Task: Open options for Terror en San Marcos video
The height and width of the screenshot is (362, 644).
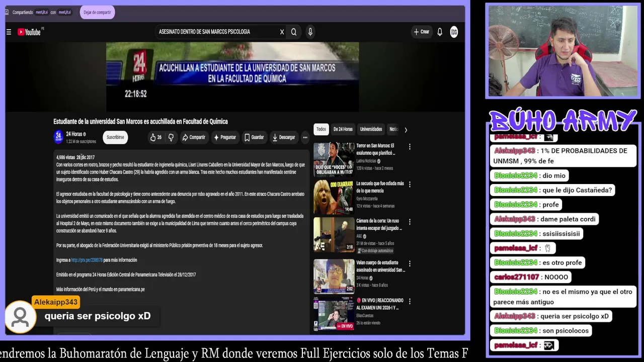Action: (410, 147)
